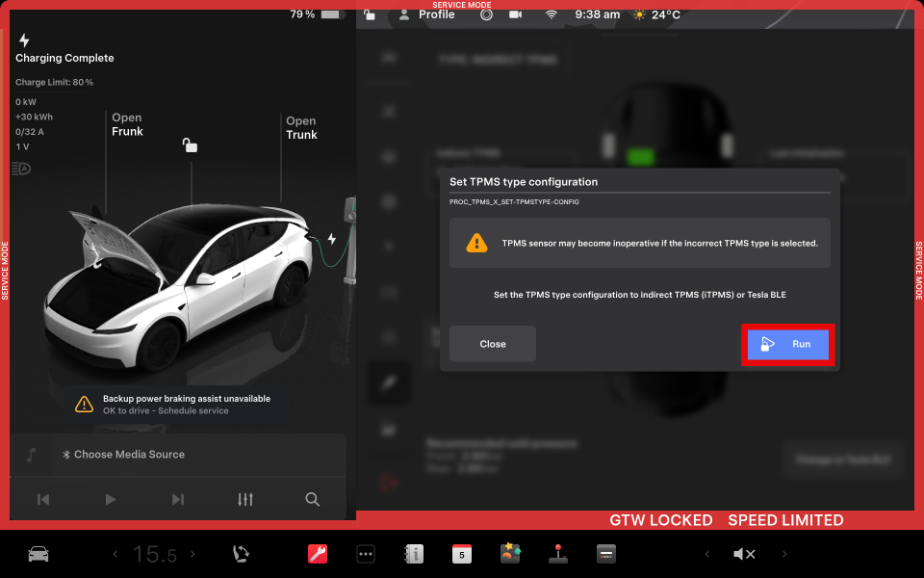This screenshot has width=924, height=578.
Task: Open the owner's manual info app
Action: (x=414, y=554)
